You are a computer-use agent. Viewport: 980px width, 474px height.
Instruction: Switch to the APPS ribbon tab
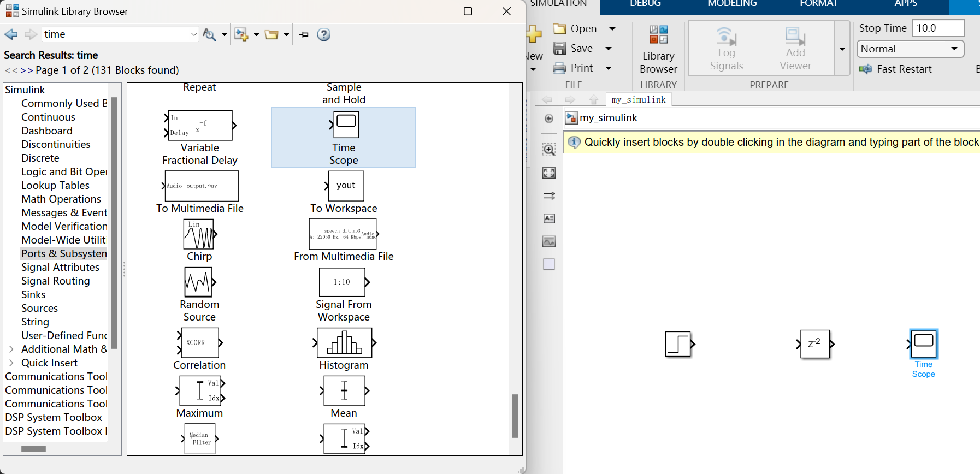906,4
